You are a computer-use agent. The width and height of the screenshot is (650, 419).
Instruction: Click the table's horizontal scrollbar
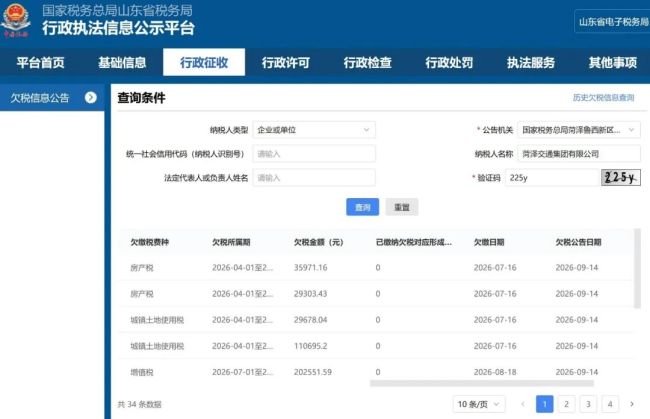482,383
